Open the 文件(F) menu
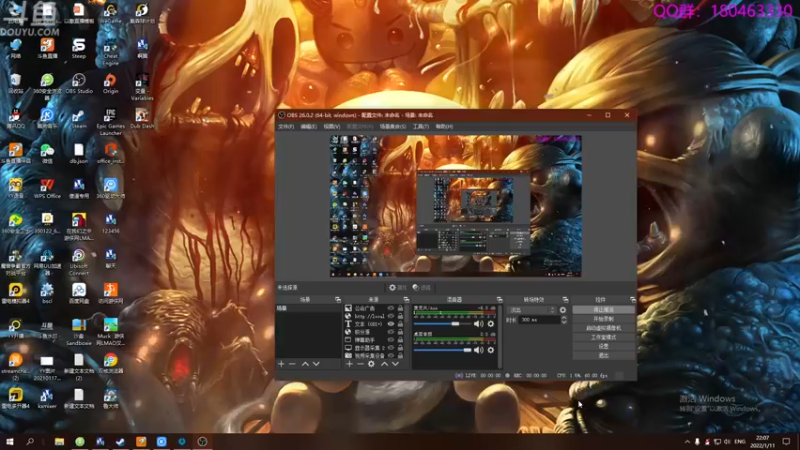800x450 pixels. click(x=286, y=127)
